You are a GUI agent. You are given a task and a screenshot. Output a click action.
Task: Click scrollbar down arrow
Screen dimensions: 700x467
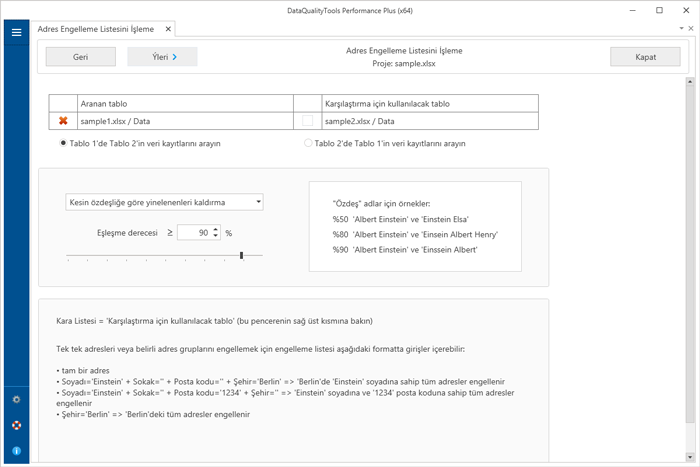point(690,457)
